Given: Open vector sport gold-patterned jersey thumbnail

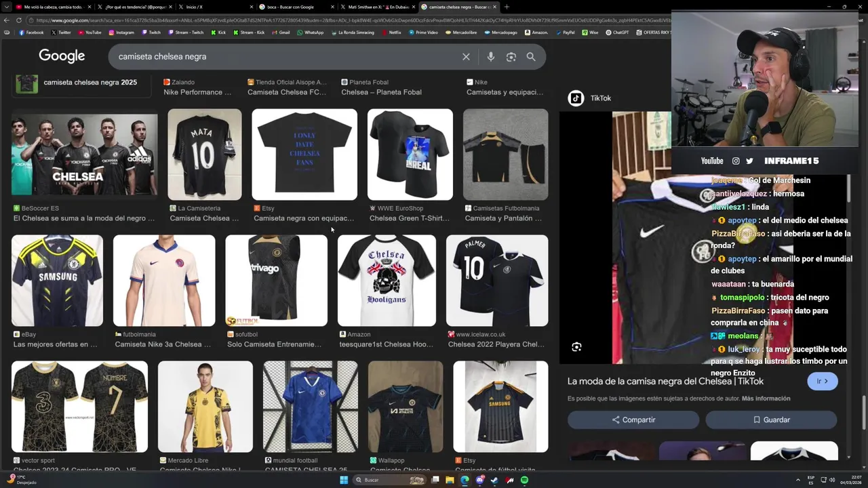Looking at the screenshot, I should tap(79, 407).
